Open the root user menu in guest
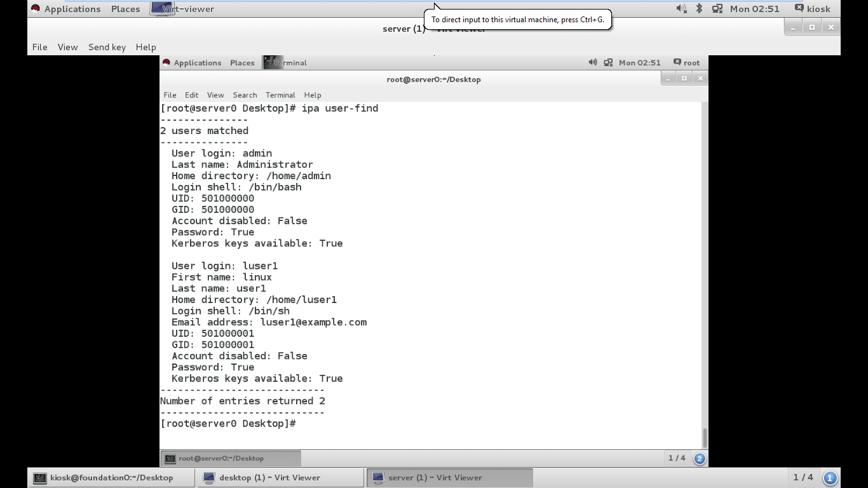Viewport: 868px width, 488px height. pos(686,63)
